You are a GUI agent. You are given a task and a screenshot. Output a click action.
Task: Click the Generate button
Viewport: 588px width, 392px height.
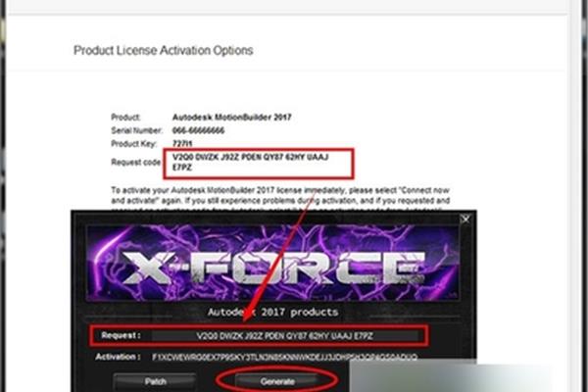pyautogui.click(x=277, y=381)
